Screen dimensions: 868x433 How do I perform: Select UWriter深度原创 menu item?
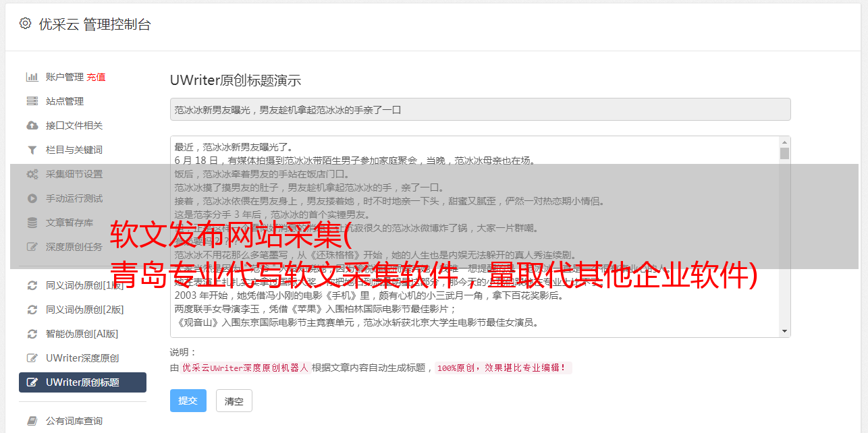pyautogui.click(x=82, y=358)
